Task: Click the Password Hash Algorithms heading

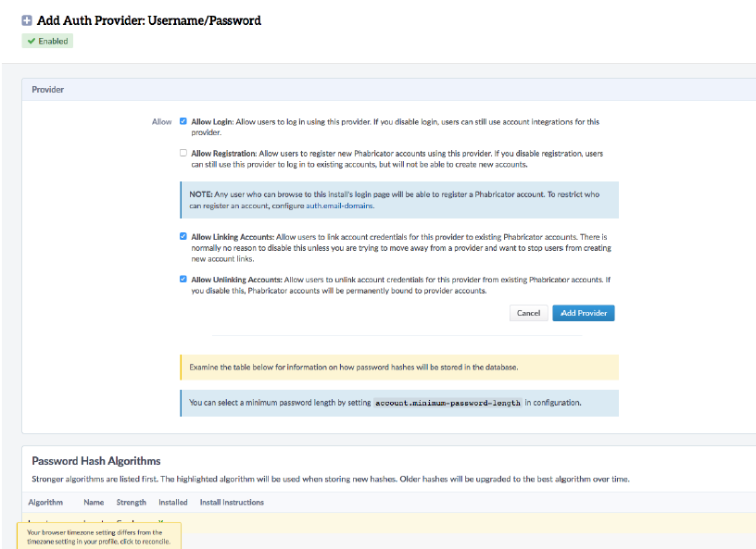Action: click(x=96, y=461)
